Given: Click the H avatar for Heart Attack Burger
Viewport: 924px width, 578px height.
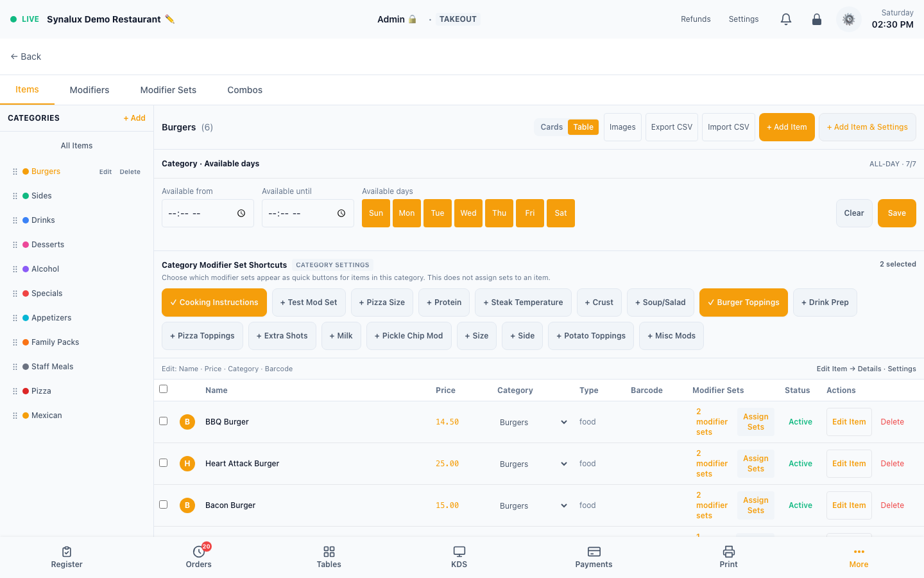Looking at the screenshot, I should [x=187, y=464].
